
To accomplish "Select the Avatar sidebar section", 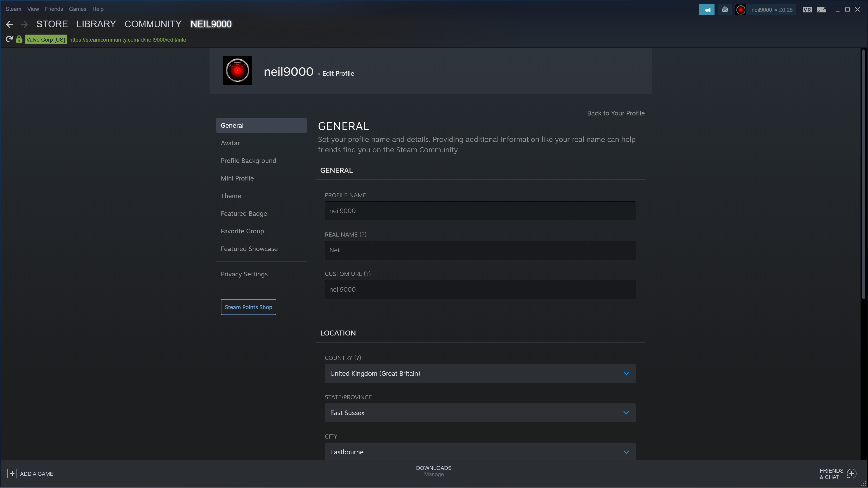I will coord(262,143).
